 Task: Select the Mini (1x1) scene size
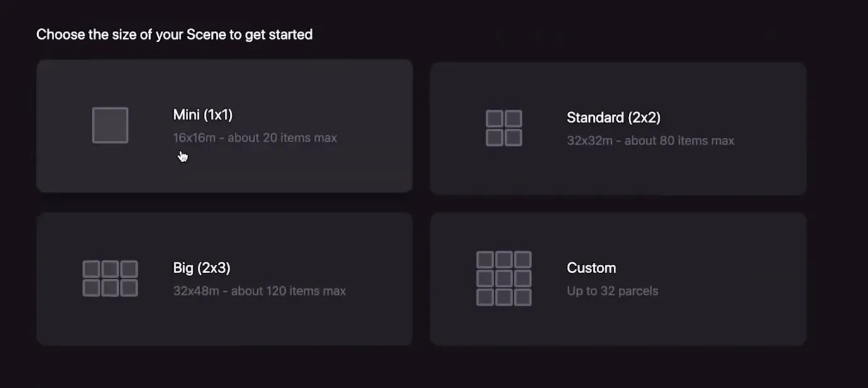tap(225, 126)
